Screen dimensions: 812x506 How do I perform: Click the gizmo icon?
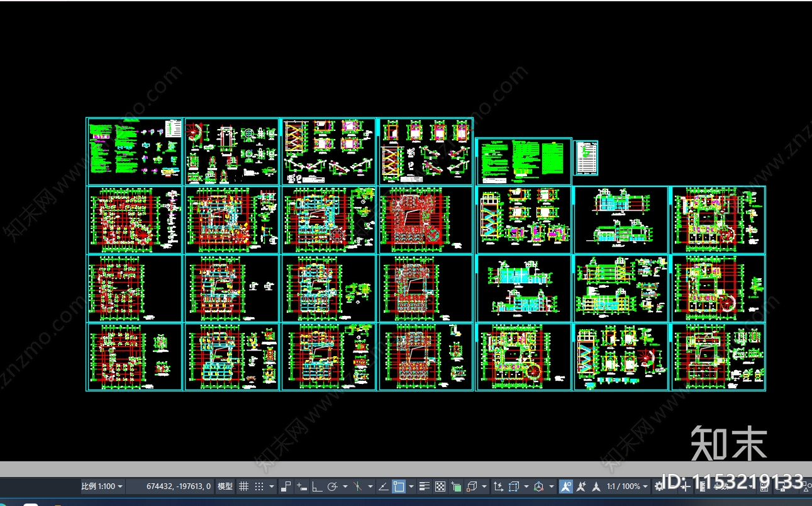[538, 486]
